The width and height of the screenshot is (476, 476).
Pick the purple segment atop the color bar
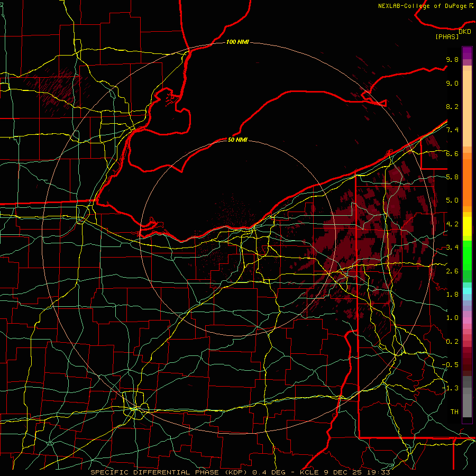(467, 53)
